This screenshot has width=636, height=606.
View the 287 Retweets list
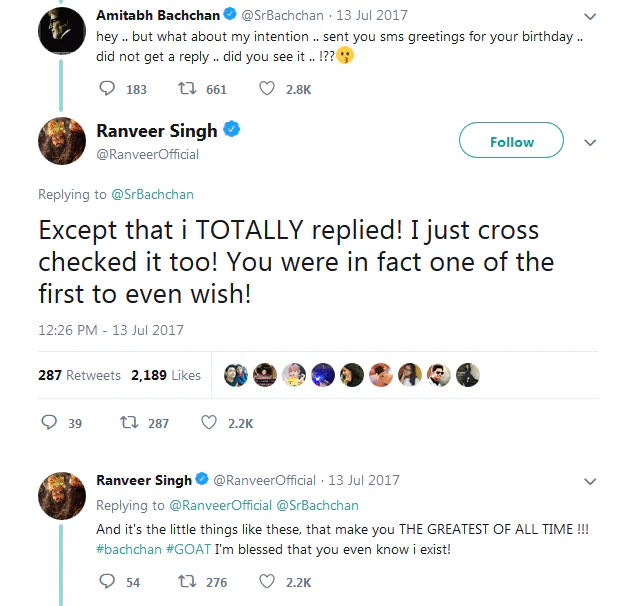[x=79, y=375]
